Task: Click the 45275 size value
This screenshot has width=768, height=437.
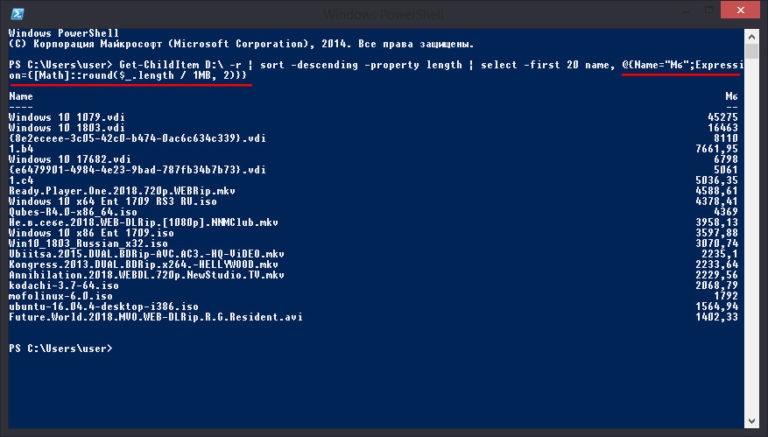Action: pyautogui.click(x=721, y=118)
